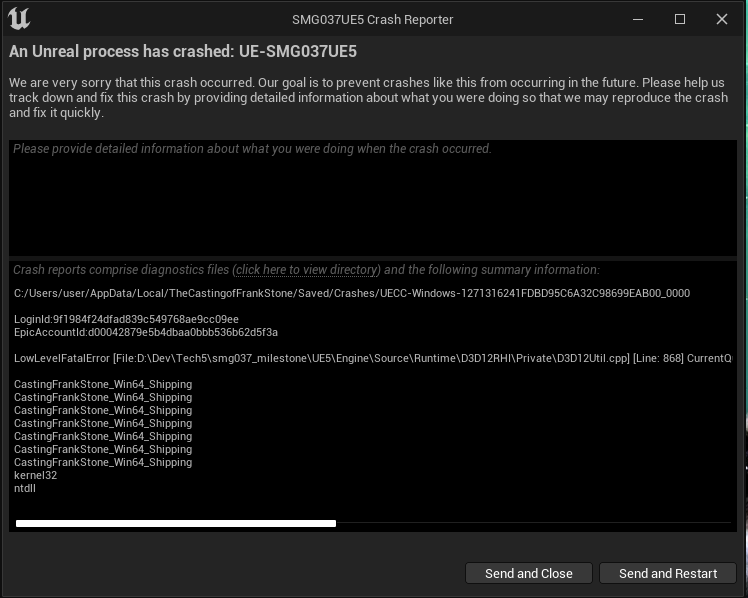The image size is (748, 598).
Task: Select the last CastingFrankStone_Win64_Shipping stack entry
Action: (x=103, y=463)
